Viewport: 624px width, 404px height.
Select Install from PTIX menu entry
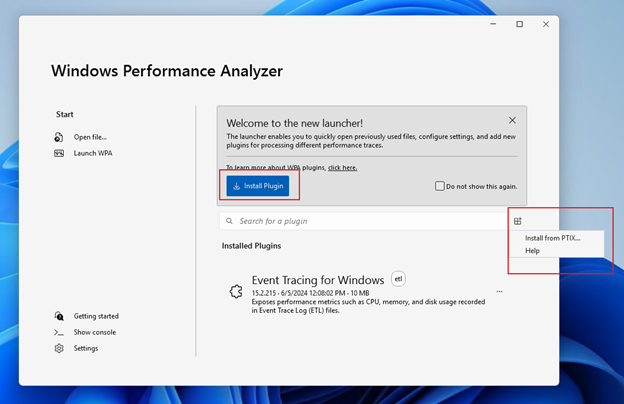(553, 238)
